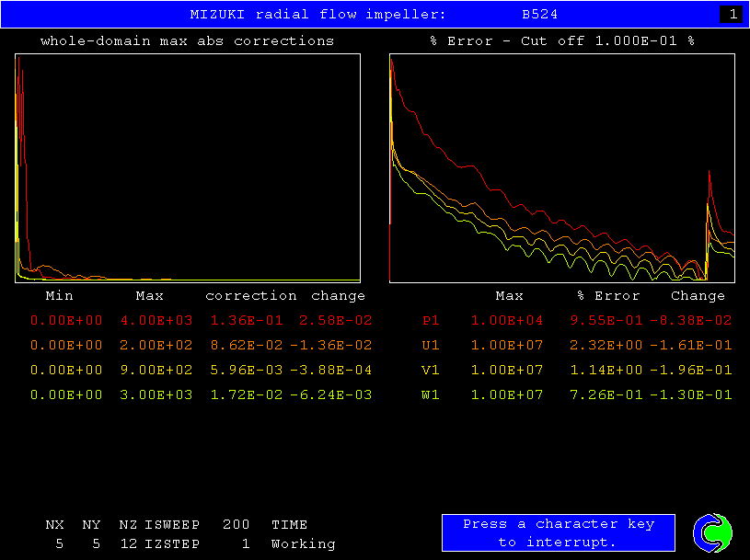Select the U1 error value 2.32E+00
750x560 pixels.
tap(606, 345)
